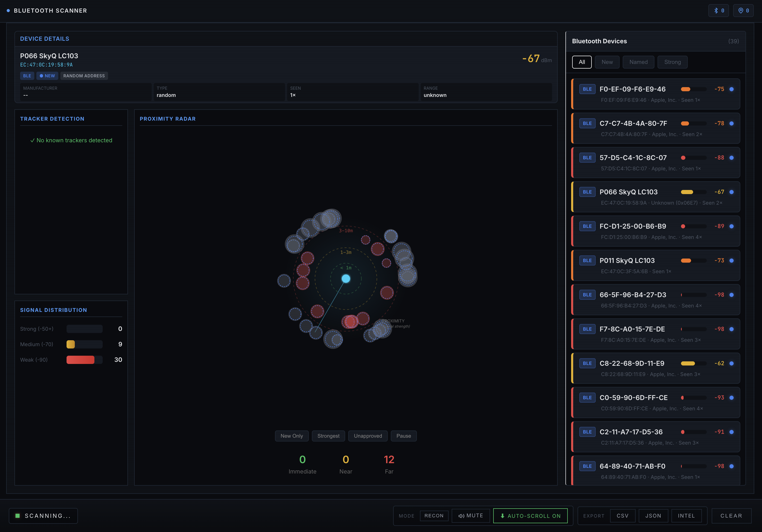Image resolution: width=762 pixels, height=532 pixels.
Task: Pause the proximity radar
Action: pyautogui.click(x=403, y=436)
